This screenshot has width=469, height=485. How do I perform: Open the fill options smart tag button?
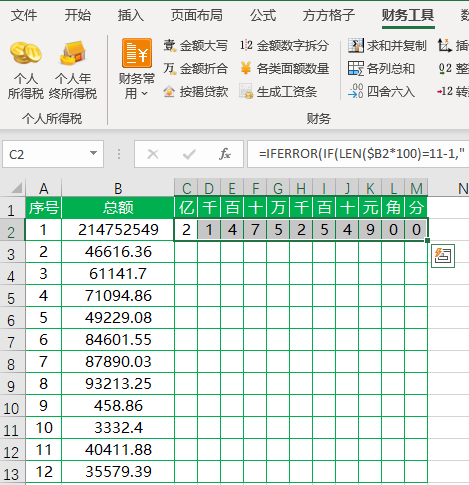pos(443,256)
